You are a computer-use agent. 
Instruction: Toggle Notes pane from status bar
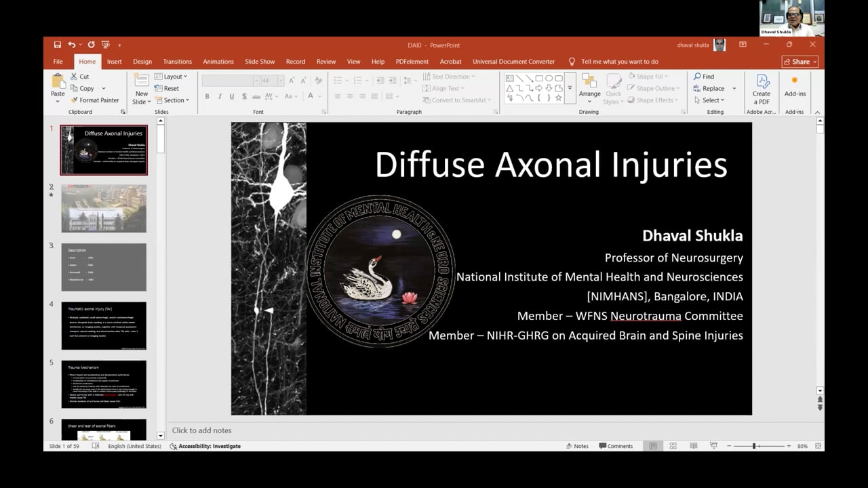tap(577, 446)
